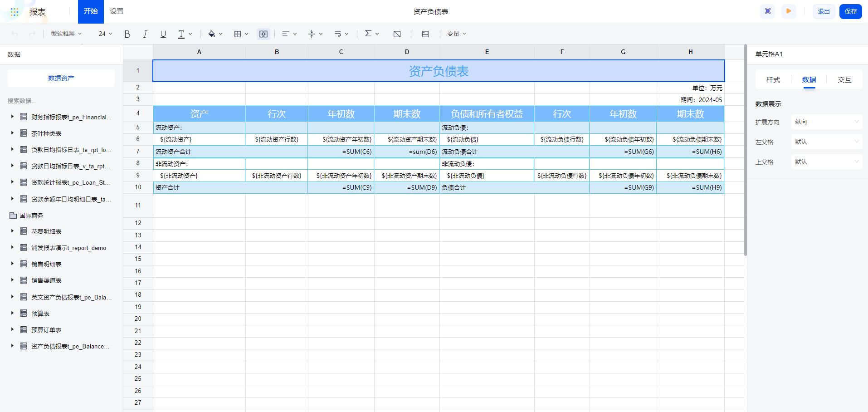Click the fullscreen preview icon

tap(768, 11)
